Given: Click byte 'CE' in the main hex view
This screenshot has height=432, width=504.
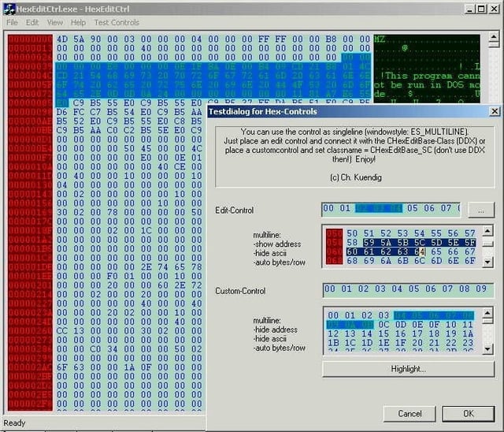Looking at the screenshot, I should (180, 167).
